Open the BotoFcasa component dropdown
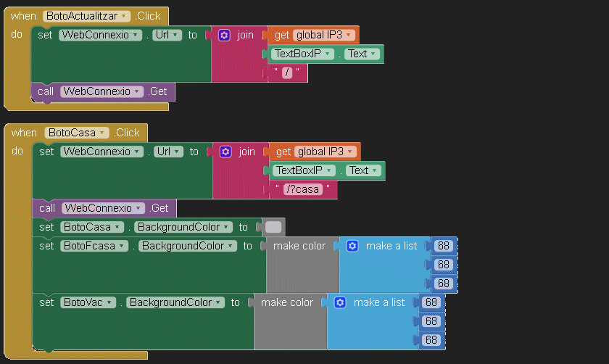This screenshot has width=609, height=364. pyautogui.click(x=123, y=246)
